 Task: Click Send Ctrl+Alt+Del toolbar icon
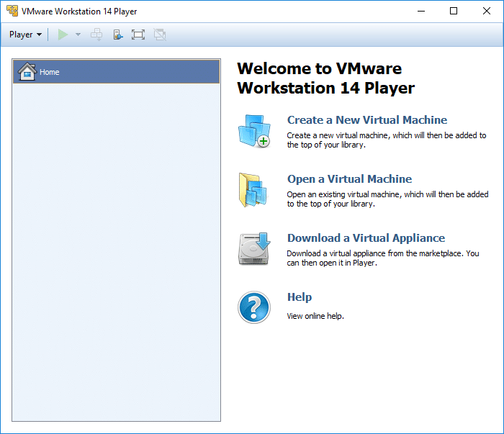[96, 35]
